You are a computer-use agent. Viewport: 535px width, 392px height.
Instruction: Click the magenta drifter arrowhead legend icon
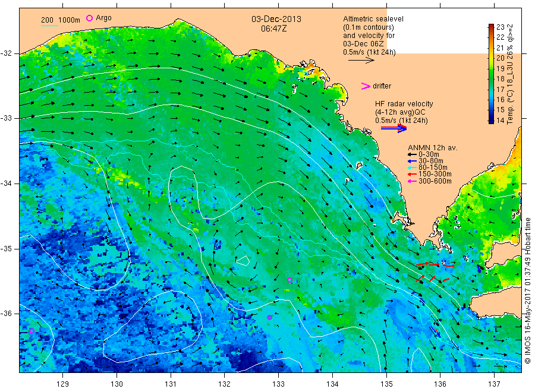(366, 86)
